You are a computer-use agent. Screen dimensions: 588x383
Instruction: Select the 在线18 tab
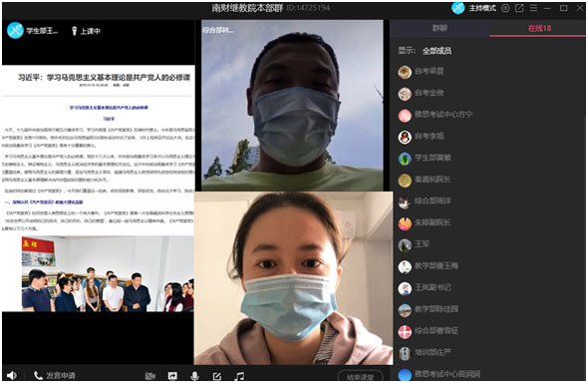coord(539,28)
